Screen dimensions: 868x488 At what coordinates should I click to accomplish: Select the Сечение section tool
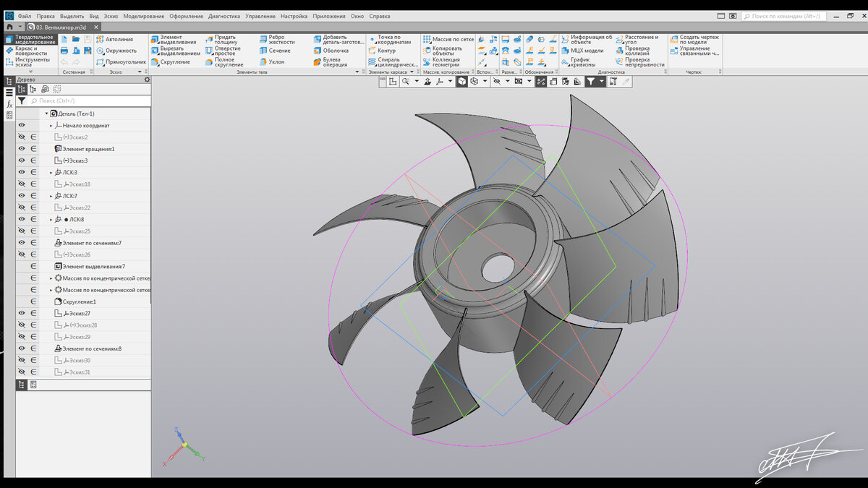(275, 51)
